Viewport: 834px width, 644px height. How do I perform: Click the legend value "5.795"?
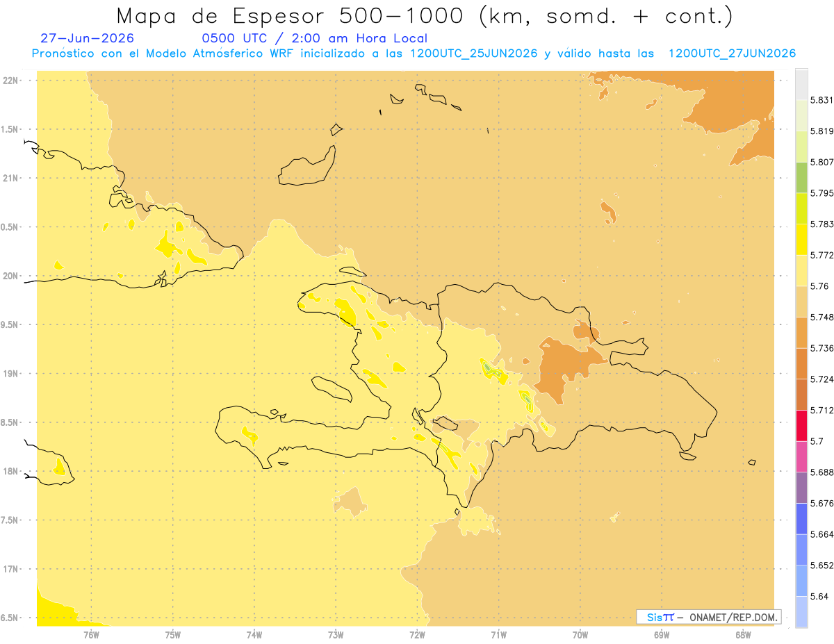pos(822,193)
